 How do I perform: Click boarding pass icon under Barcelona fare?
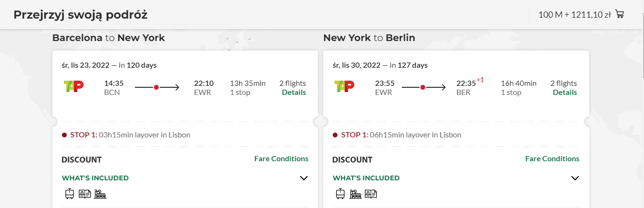(84, 194)
